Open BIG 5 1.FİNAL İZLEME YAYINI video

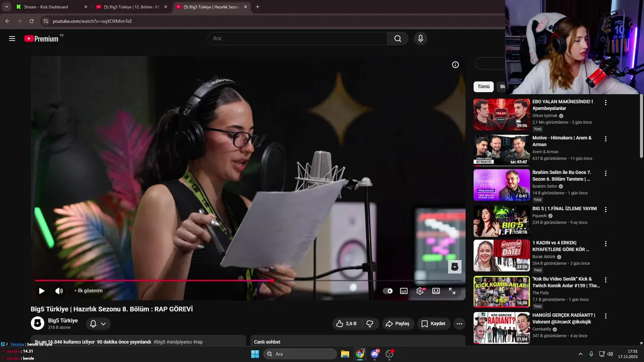coord(502,221)
